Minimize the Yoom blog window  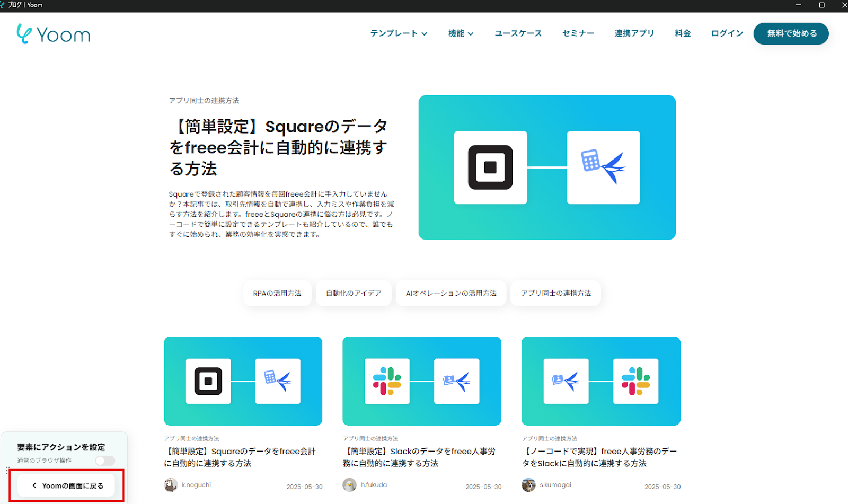click(x=799, y=5)
